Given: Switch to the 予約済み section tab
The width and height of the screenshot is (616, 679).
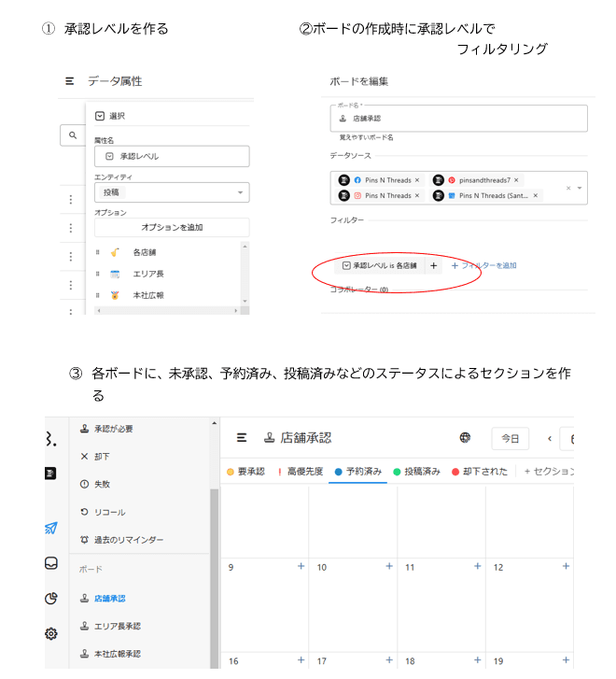Looking at the screenshot, I should click(x=358, y=472).
